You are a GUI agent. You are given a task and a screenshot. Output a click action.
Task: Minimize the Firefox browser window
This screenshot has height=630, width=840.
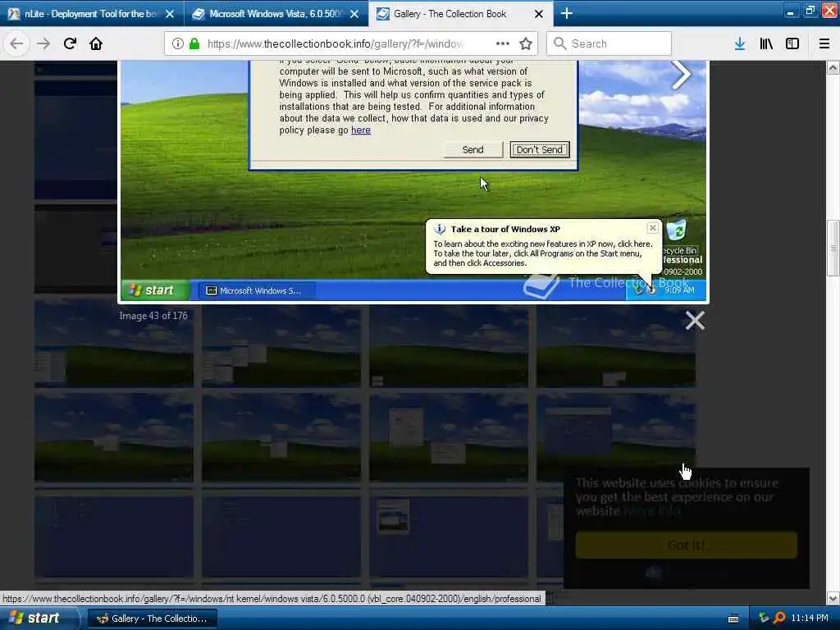[791, 10]
